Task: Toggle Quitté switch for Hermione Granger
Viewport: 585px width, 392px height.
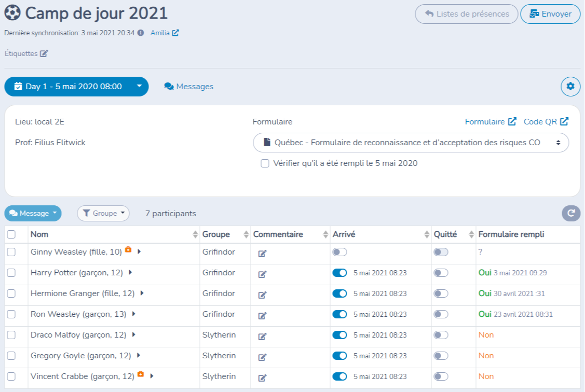Action: coord(441,293)
